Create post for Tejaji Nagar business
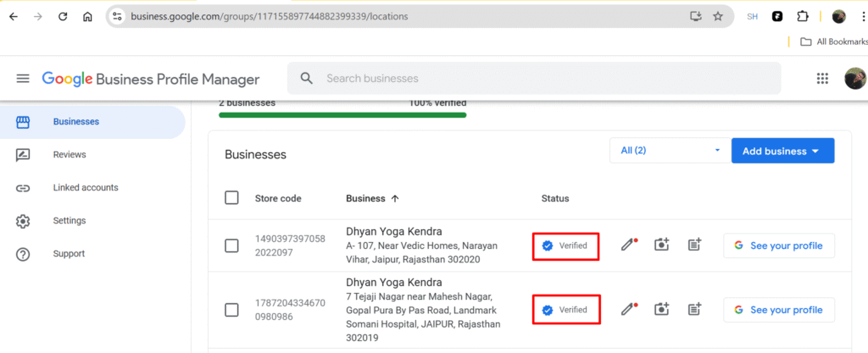The image size is (868, 353). point(694,310)
